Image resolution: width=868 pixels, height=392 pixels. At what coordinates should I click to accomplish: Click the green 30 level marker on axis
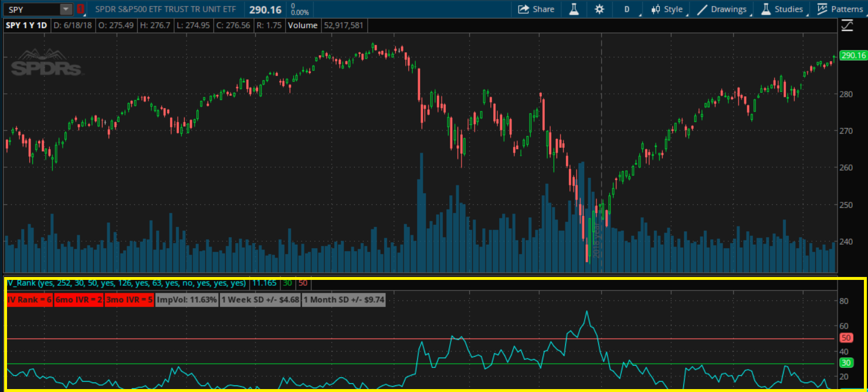(x=846, y=363)
